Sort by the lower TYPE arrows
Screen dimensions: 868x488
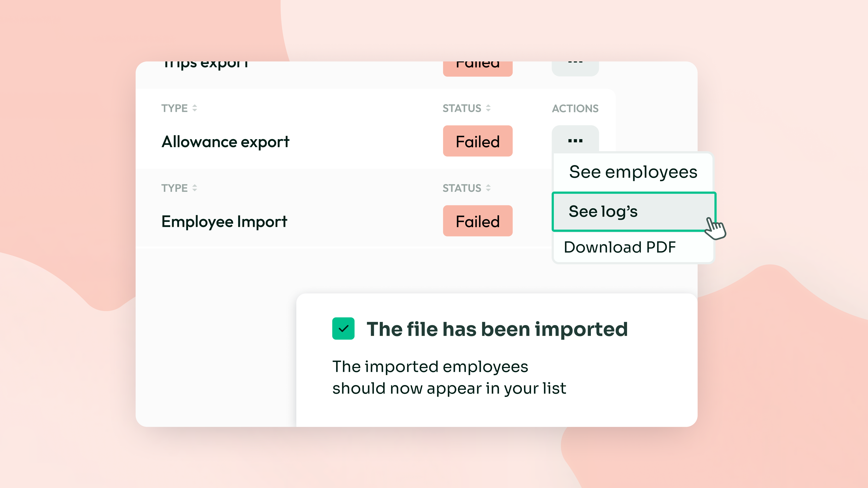coord(194,188)
